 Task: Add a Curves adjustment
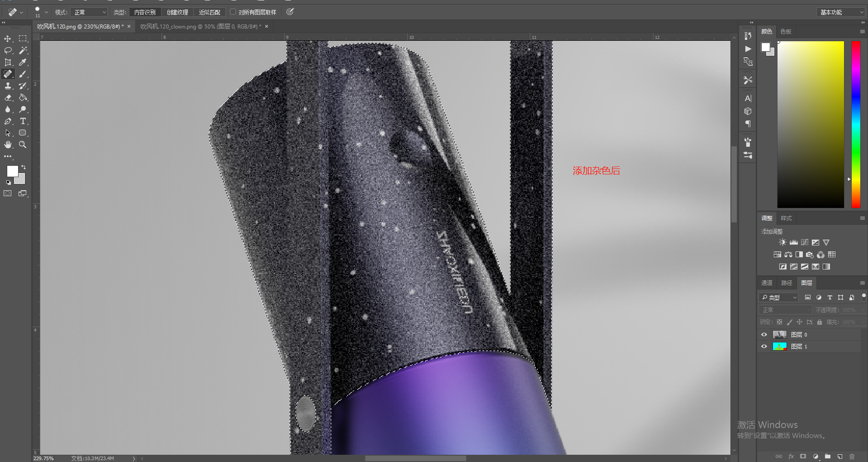[805, 242]
